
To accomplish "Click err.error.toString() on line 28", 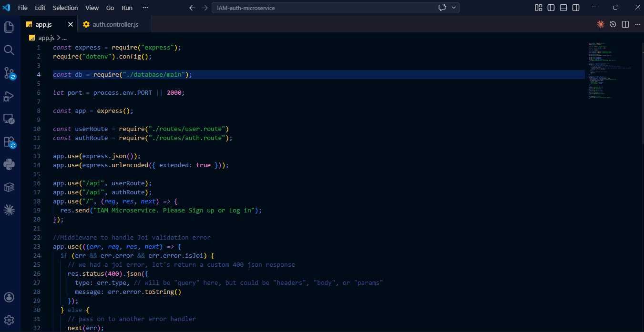I will pyautogui.click(x=144, y=292).
